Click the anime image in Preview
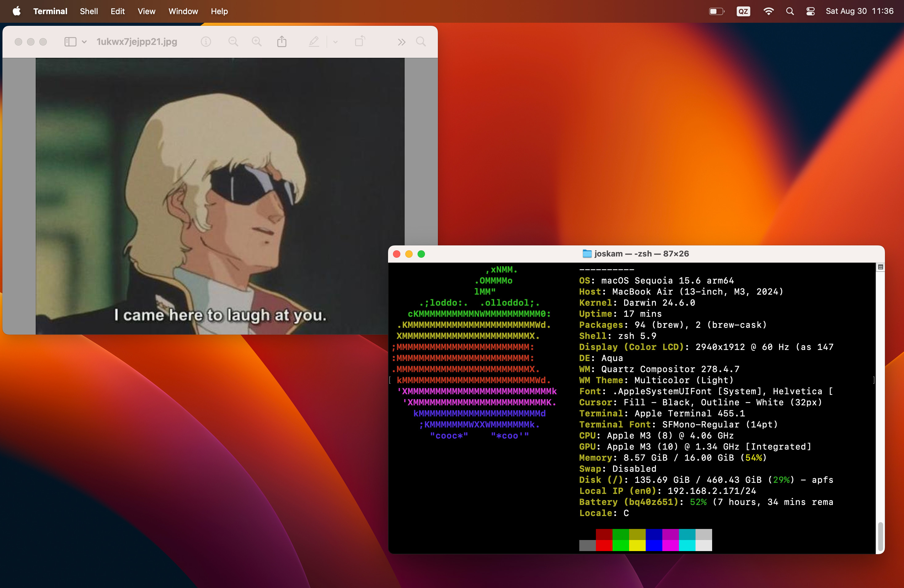The width and height of the screenshot is (904, 588). [x=220, y=196]
